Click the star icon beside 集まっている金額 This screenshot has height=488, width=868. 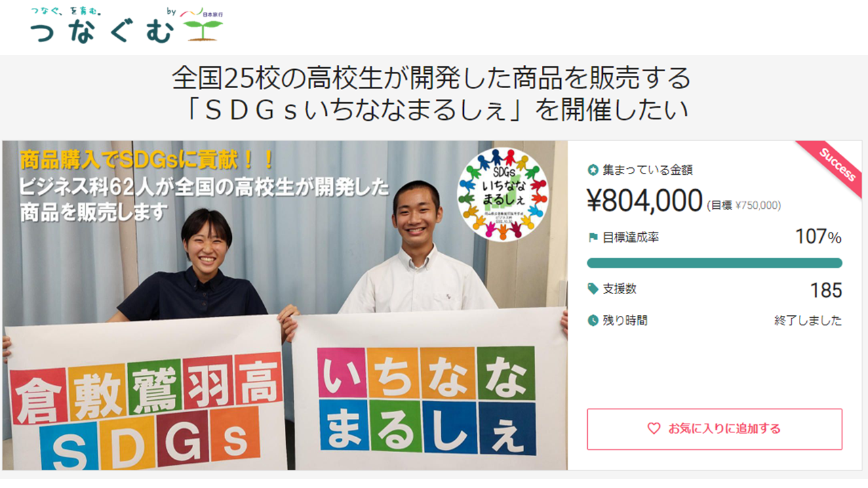pyautogui.click(x=593, y=170)
